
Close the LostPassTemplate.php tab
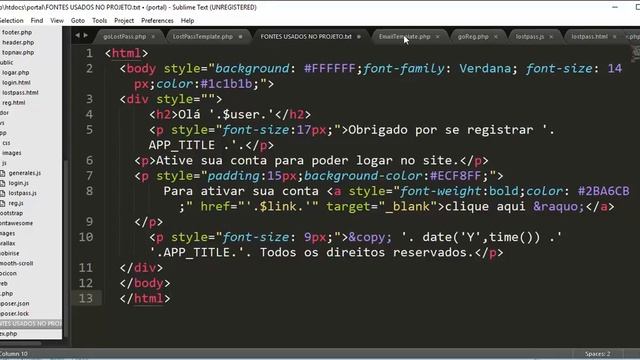(x=240, y=37)
